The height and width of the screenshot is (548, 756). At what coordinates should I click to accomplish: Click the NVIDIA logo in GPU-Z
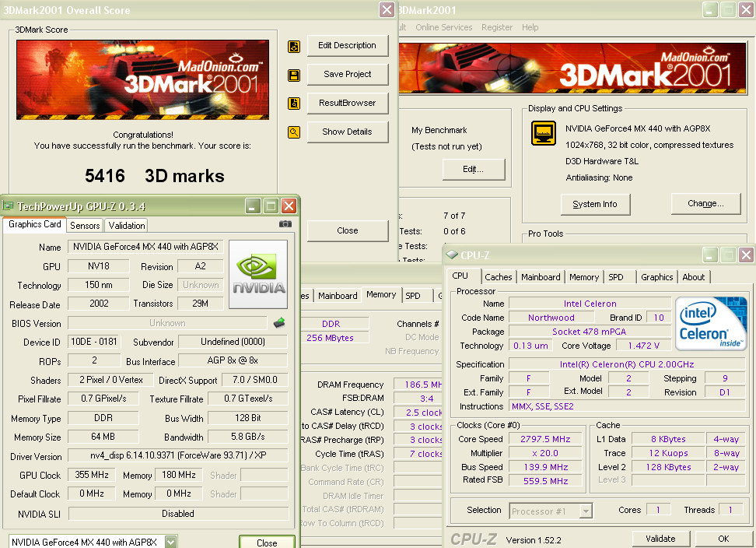click(x=258, y=274)
